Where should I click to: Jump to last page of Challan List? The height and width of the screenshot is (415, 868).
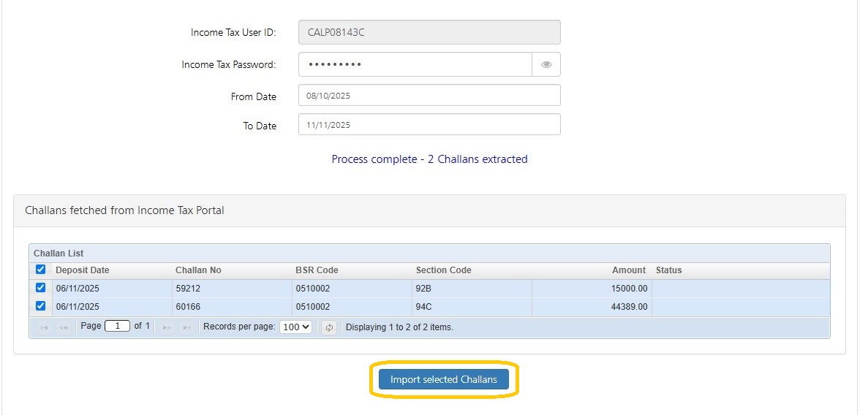tap(186, 327)
